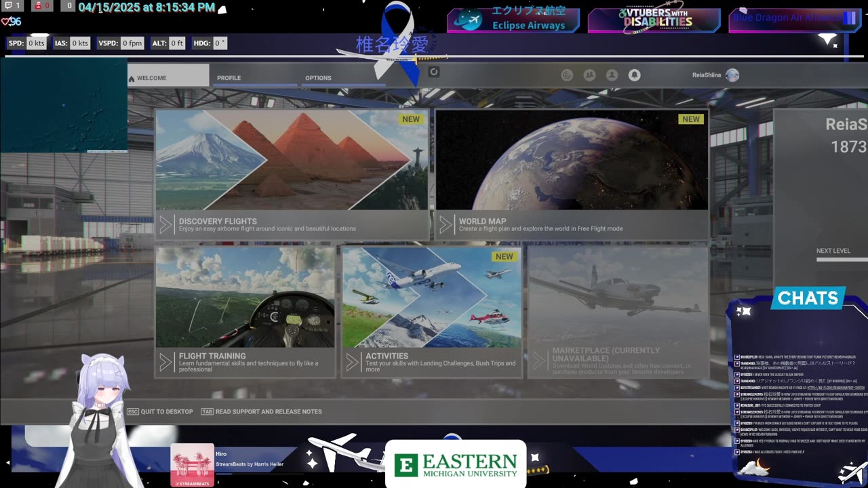
Task: Click the ALT altitude readout
Action: click(168, 43)
